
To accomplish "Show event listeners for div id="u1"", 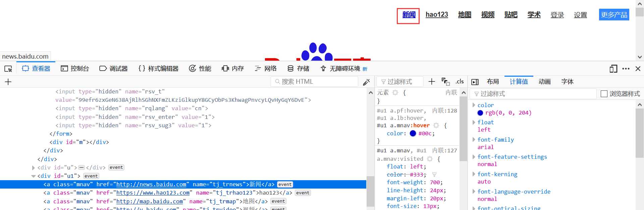I will 91,176.
